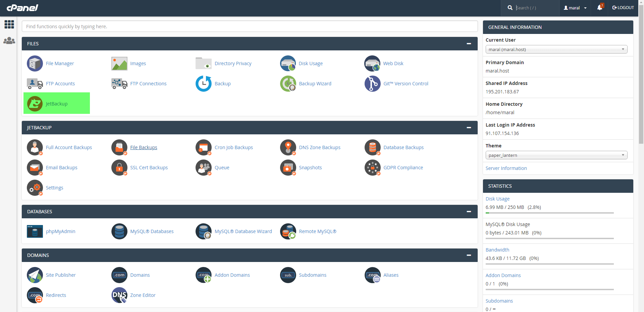
Task: Open the Email Backups icon
Action: click(35, 168)
